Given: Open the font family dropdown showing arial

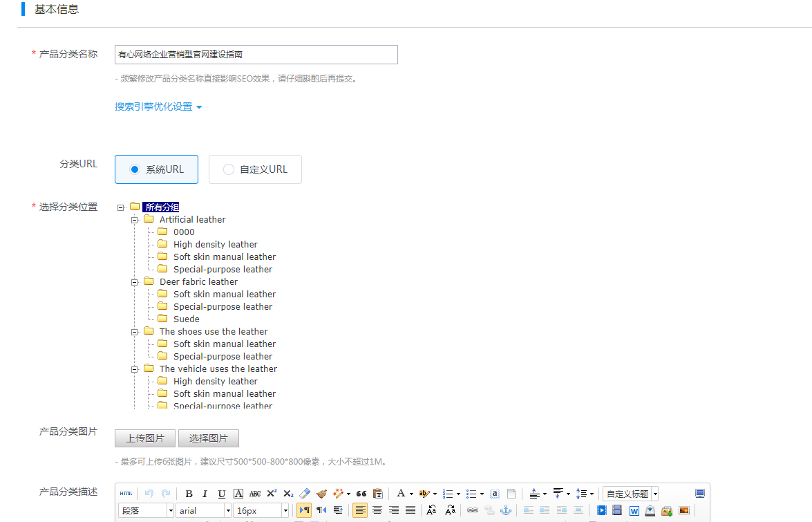Looking at the screenshot, I should click(x=204, y=510).
